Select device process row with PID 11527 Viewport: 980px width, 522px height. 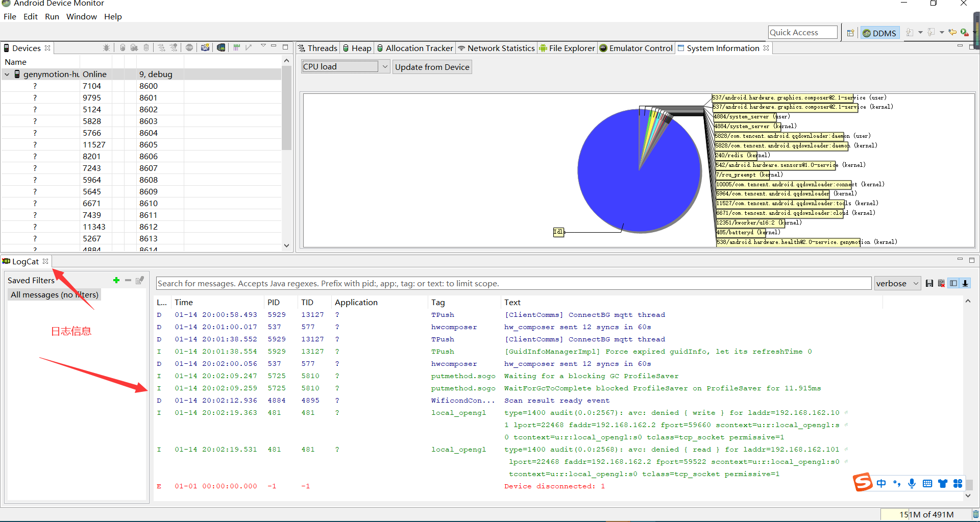[141, 144]
